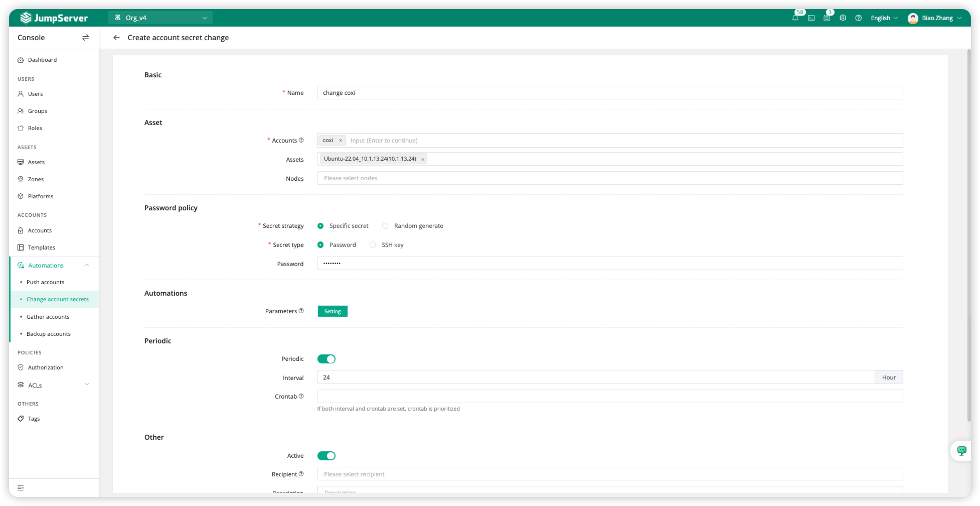This screenshot has width=980, height=506.
Task: Open the help question-mark icon
Action: (x=858, y=18)
